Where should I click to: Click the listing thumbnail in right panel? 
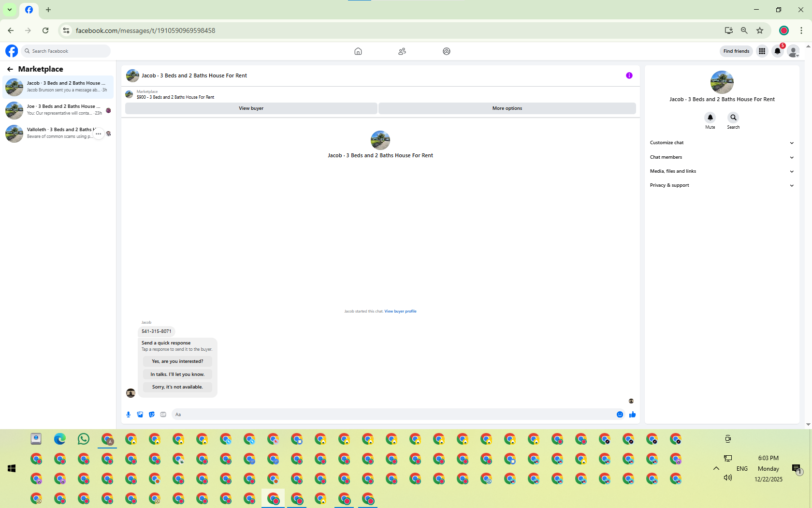coord(722,82)
